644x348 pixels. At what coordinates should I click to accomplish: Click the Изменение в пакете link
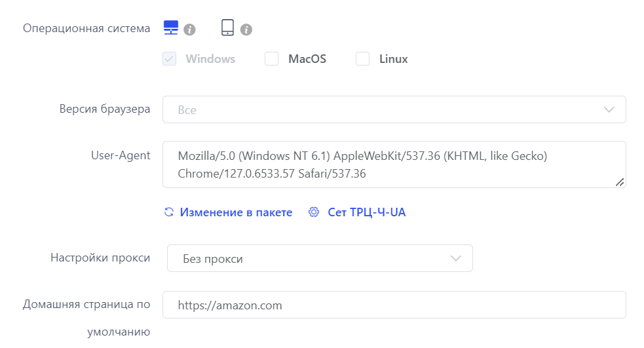coord(236,212)
